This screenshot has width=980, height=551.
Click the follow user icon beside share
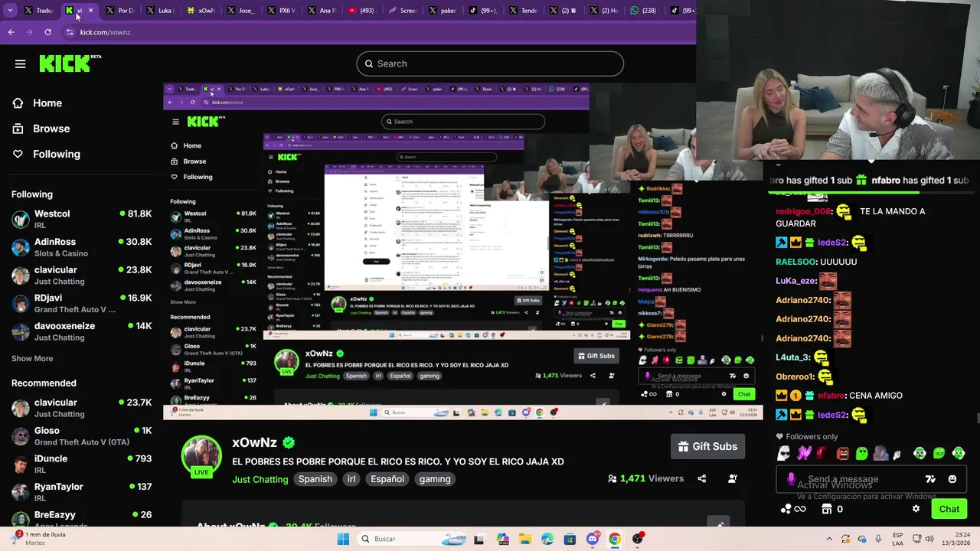733,479
